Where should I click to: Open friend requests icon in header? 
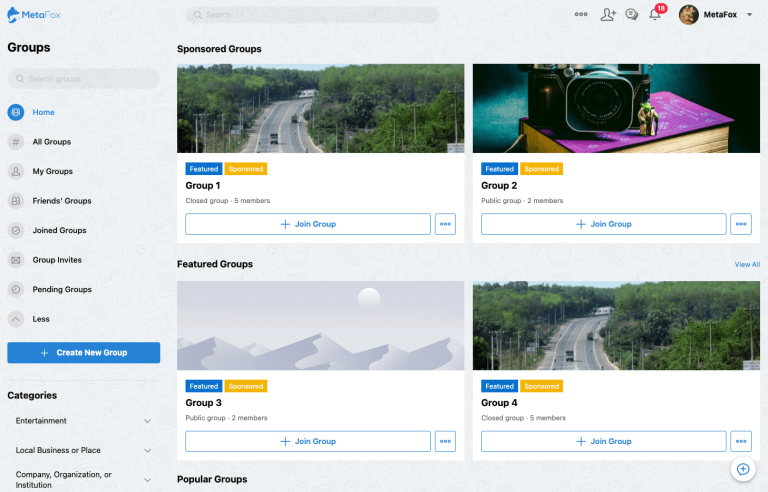[x=608, y=15]
